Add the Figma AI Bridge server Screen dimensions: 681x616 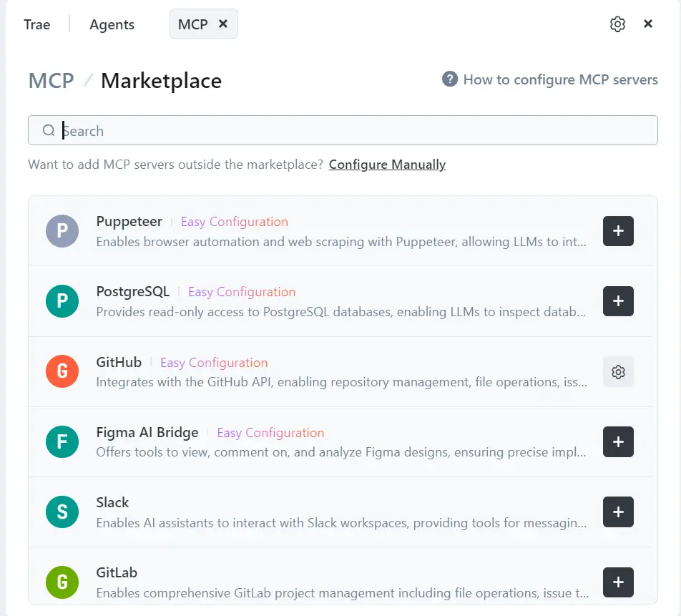618,442
